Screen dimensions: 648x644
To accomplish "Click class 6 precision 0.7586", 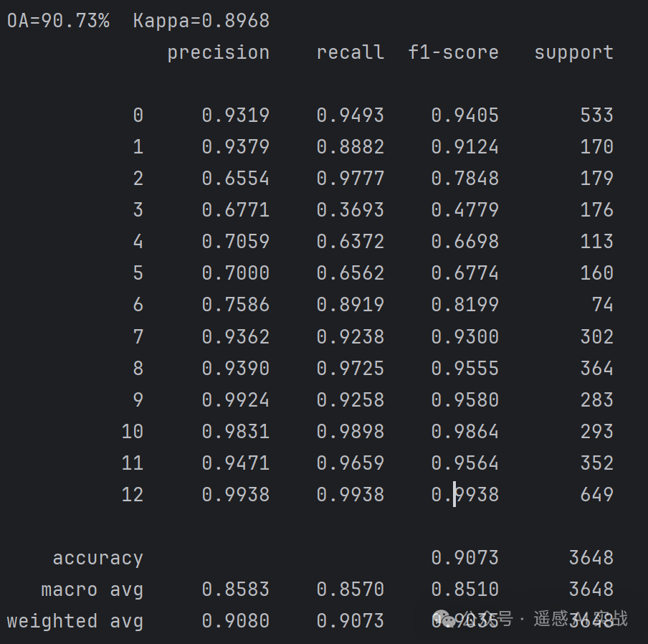I will (236, 305).
